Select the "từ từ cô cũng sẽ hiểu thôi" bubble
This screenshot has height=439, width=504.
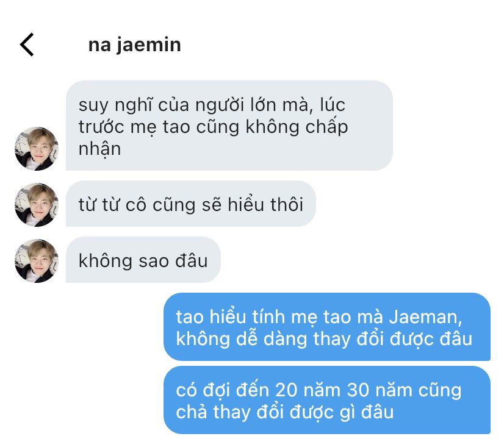(191, 204)
